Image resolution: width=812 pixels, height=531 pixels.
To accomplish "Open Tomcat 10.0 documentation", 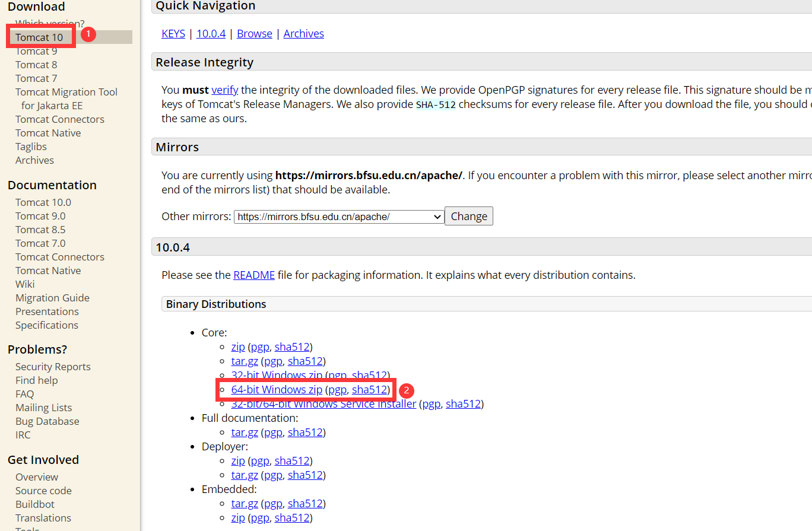I will pos(43,202).
